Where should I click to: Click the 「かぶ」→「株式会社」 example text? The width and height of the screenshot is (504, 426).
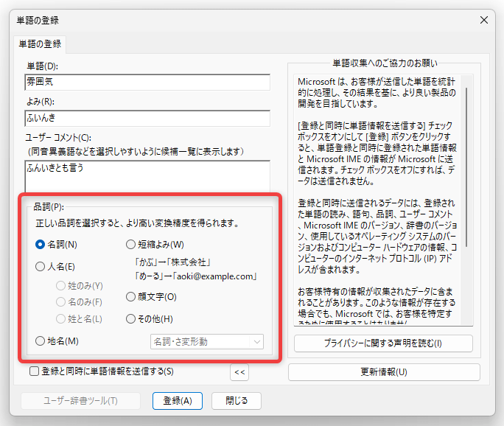pos(172,262)
